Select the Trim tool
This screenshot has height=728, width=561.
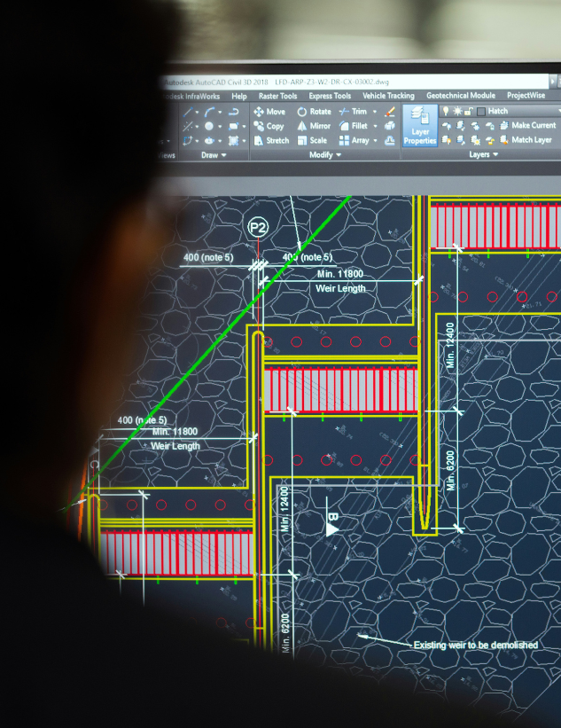pos(353,112)
